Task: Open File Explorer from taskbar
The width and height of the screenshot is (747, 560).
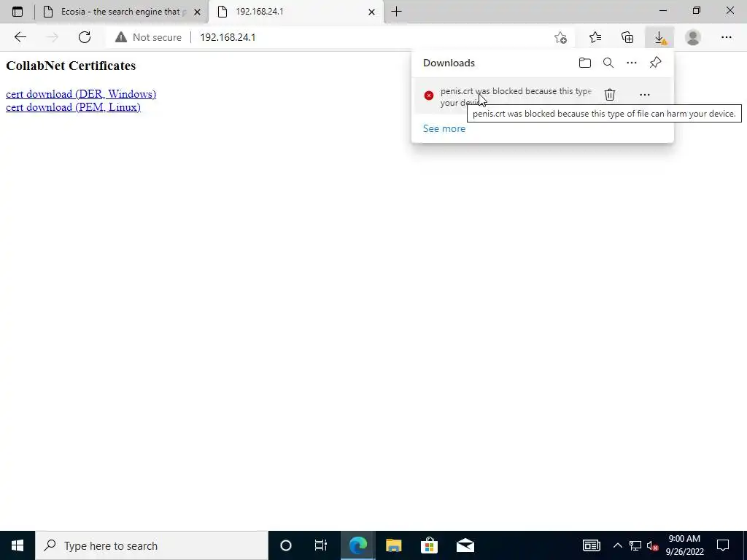Action: tap(393, 545)
